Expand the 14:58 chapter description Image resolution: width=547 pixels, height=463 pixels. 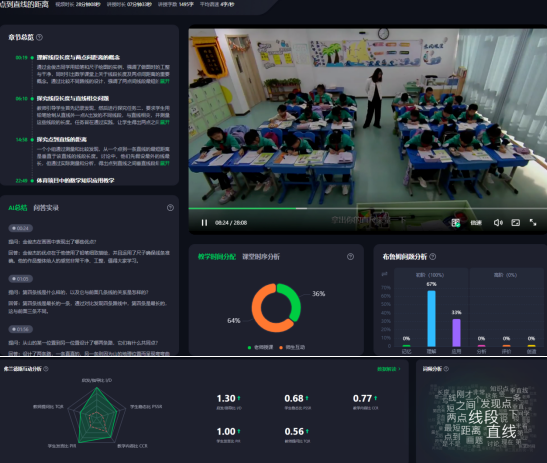(x=165, y=163)
